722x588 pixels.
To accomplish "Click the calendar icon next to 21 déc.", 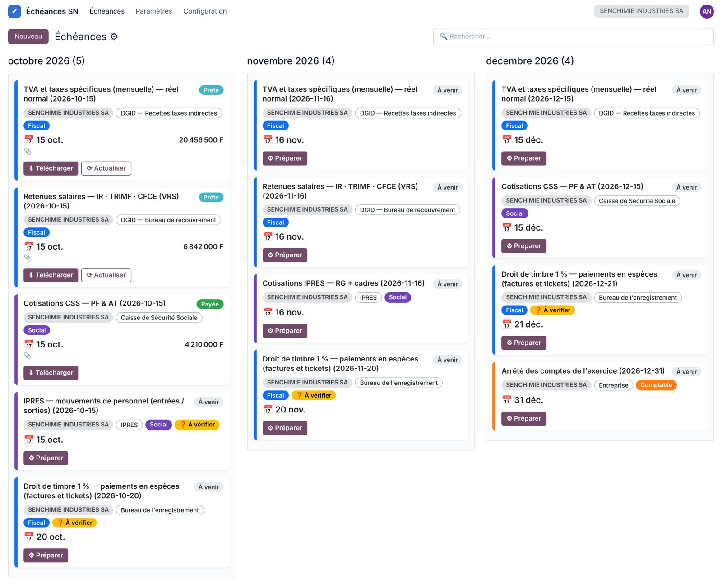I will tap(507, 324).
